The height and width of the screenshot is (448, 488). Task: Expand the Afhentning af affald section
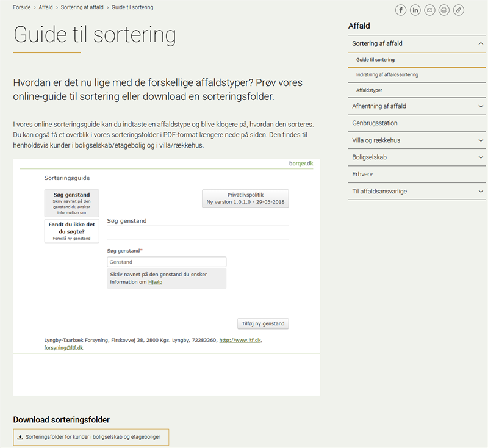click(481, 106)
